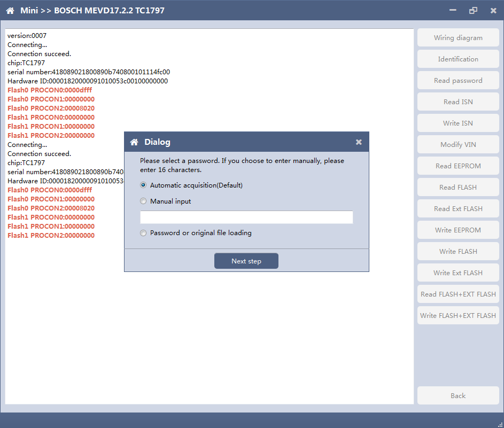The image size is (504, 428).
Task: Click the password instruction text in dialog
Action: point(242,165)
